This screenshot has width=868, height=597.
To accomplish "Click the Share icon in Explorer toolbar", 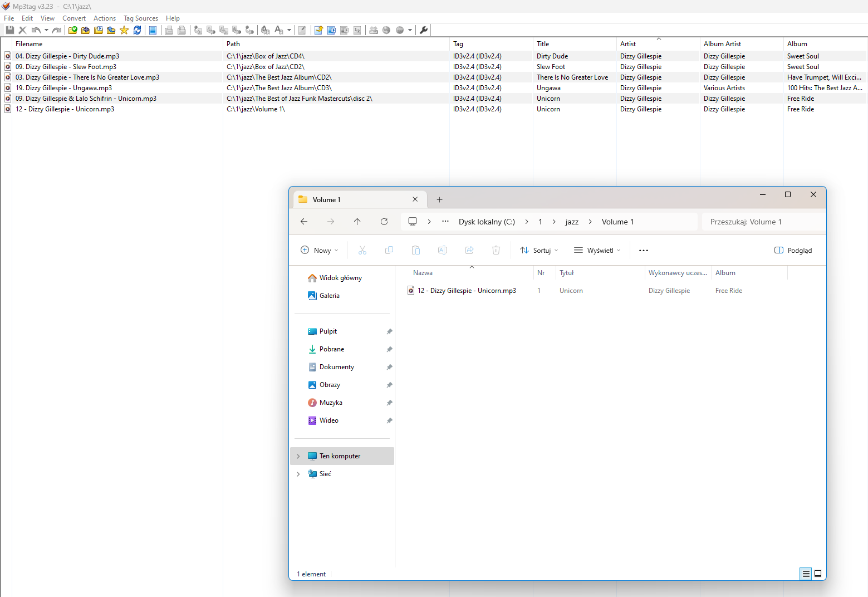I will [469, 251].
